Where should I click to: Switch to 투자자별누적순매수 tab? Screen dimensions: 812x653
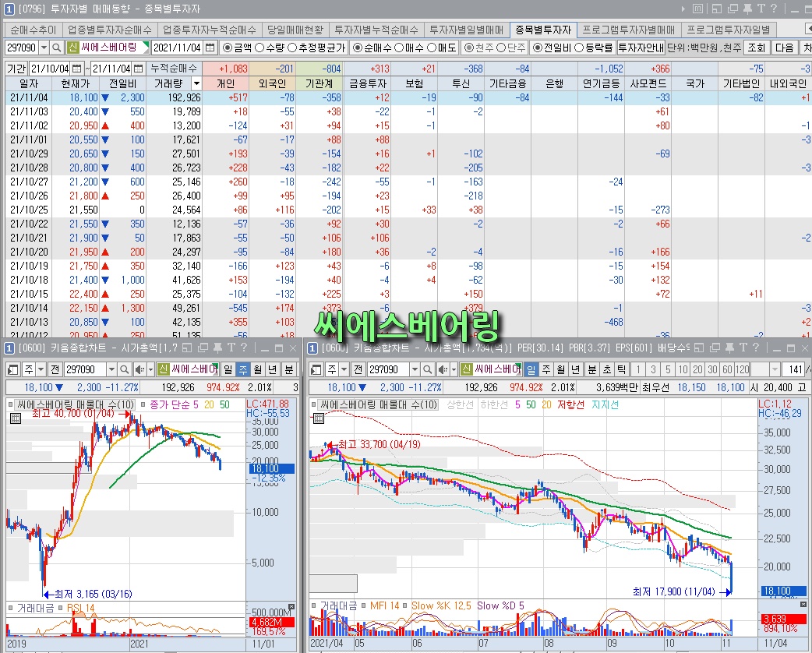tap(376, 30)
